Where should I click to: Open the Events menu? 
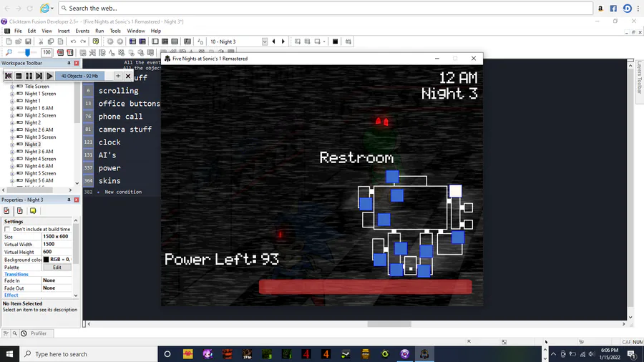click(82, 31)
